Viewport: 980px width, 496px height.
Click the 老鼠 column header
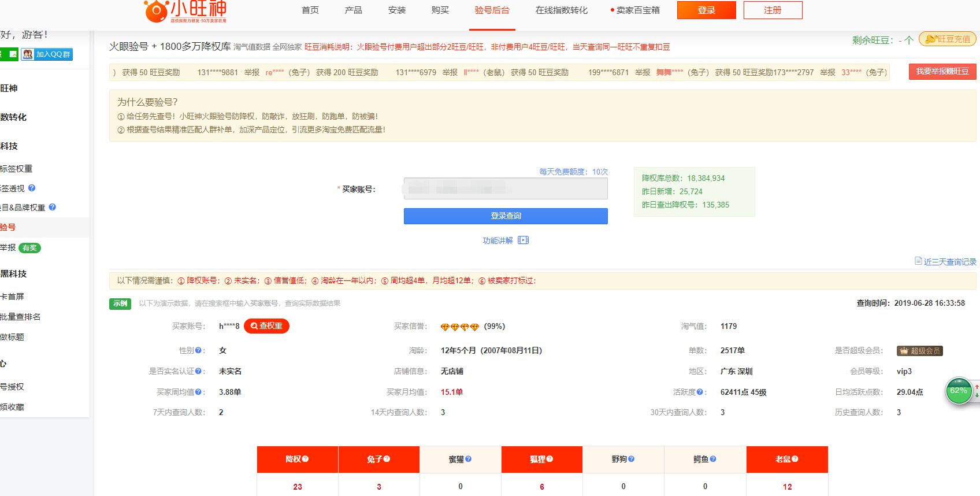pyautogui.click(x=787, y=460)
